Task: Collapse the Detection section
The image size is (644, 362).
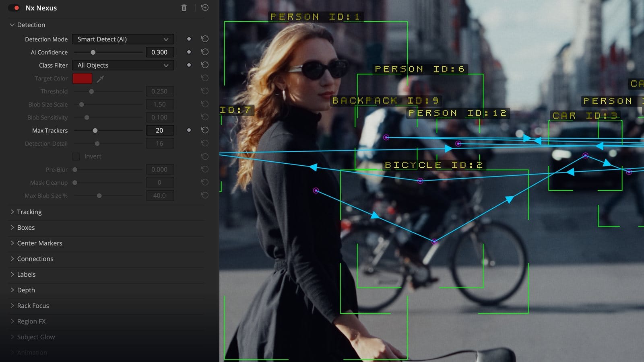Action: pos(12,25)
